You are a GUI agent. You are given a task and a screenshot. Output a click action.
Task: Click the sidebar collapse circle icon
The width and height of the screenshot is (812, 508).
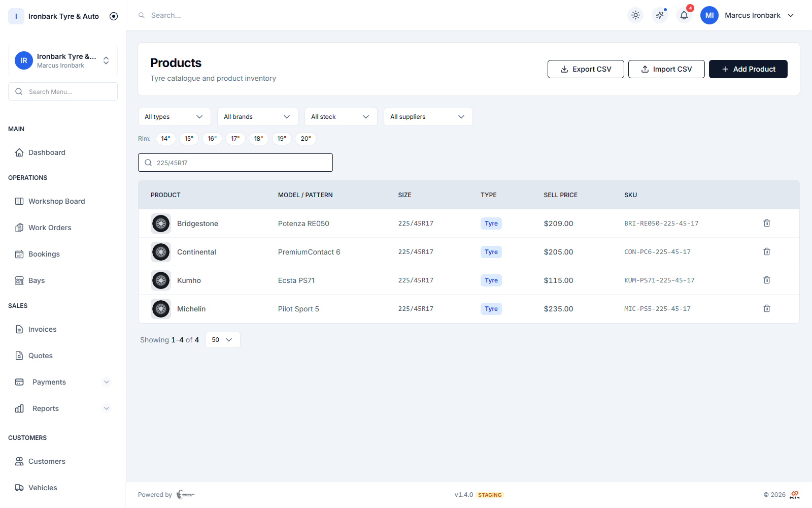tap(114, 16)
